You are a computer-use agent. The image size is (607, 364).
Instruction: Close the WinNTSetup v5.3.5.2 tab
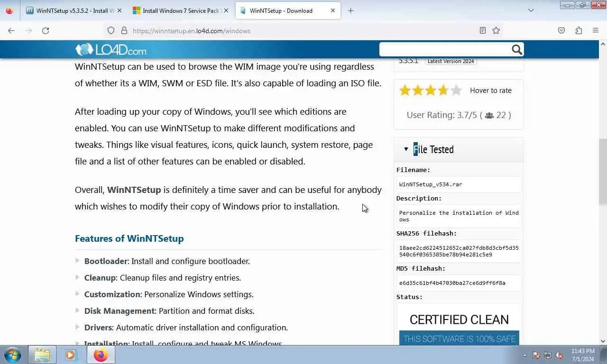119,10
